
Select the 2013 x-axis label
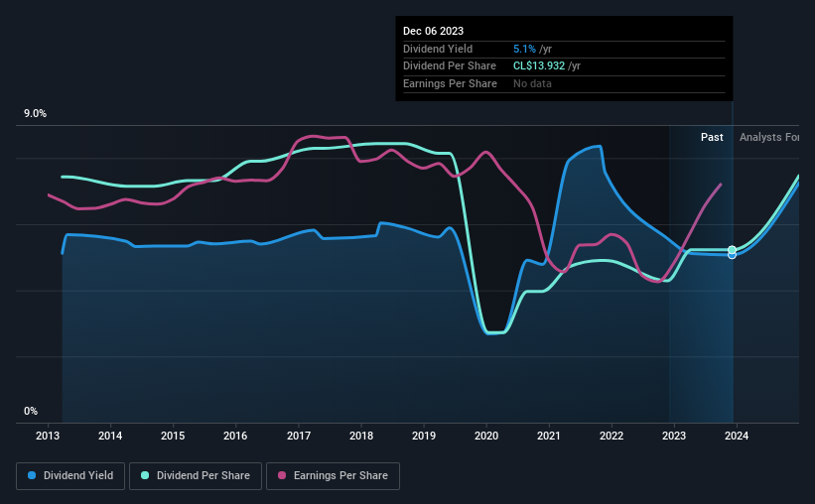[x=48, y=436]
